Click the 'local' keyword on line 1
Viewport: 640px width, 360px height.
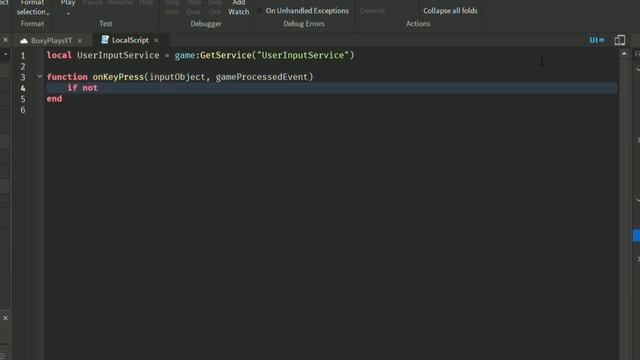[59, 55]
